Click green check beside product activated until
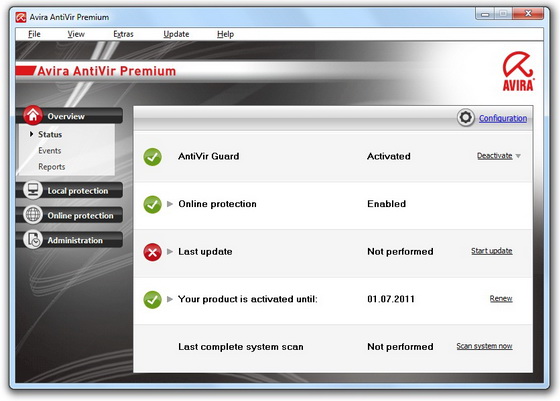The height and width of the screenshot is (401, 560). pos(152,300)
